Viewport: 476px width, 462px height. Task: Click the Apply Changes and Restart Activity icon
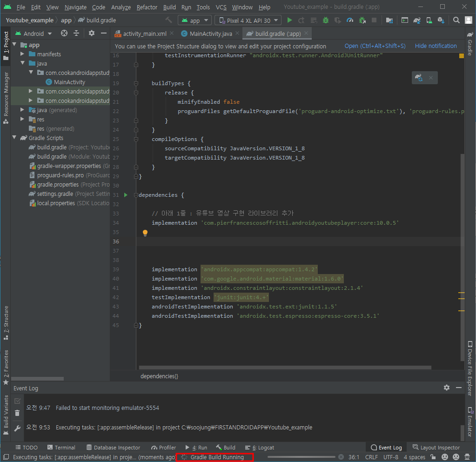[x=302, y=20]
